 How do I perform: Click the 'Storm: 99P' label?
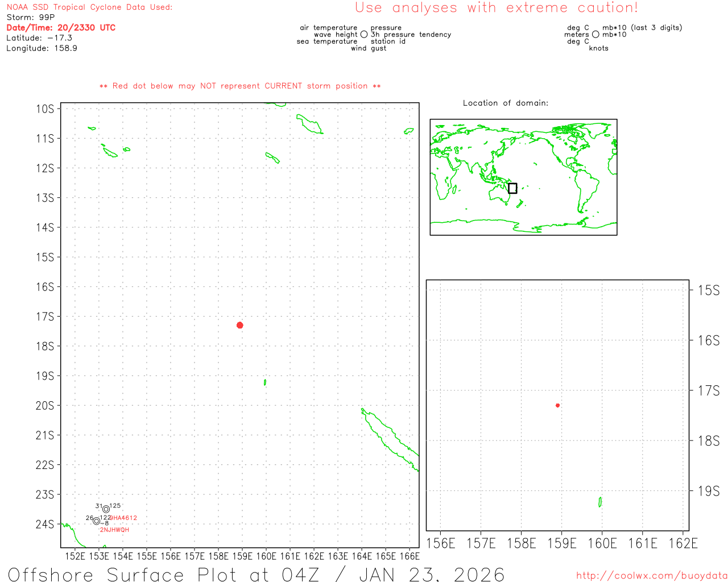tap(31, 18)
